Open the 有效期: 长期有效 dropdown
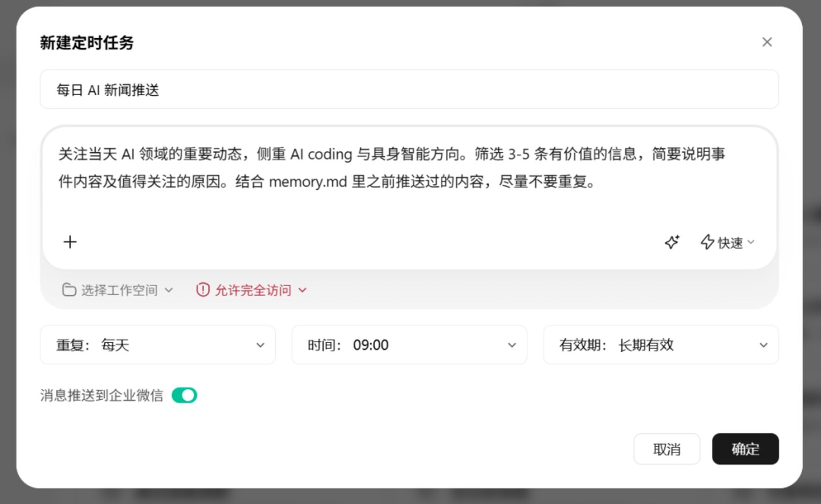 click(x=661, y=345)
